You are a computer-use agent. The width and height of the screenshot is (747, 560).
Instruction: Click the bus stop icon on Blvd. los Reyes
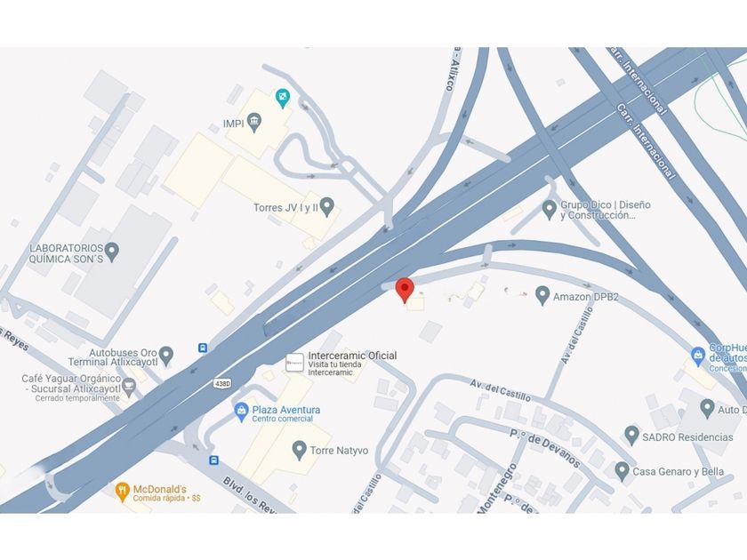pos(214,460)
